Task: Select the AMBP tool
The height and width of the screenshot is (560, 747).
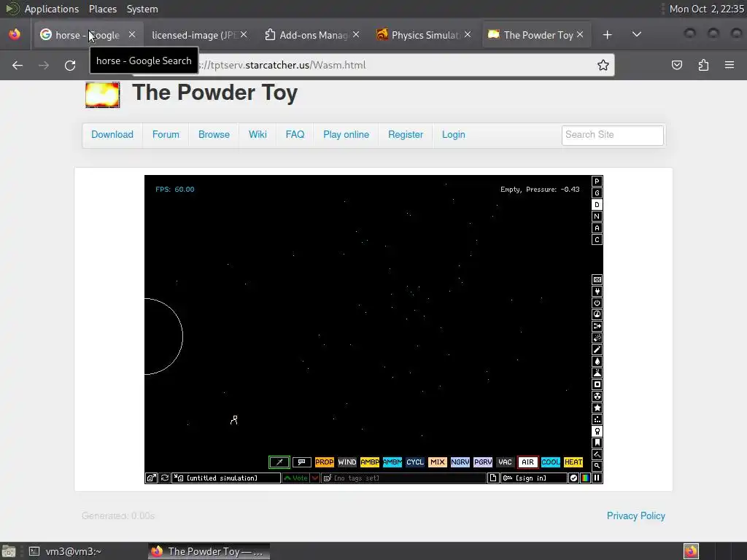Action: pyautogui.click(x=370, y=462)
